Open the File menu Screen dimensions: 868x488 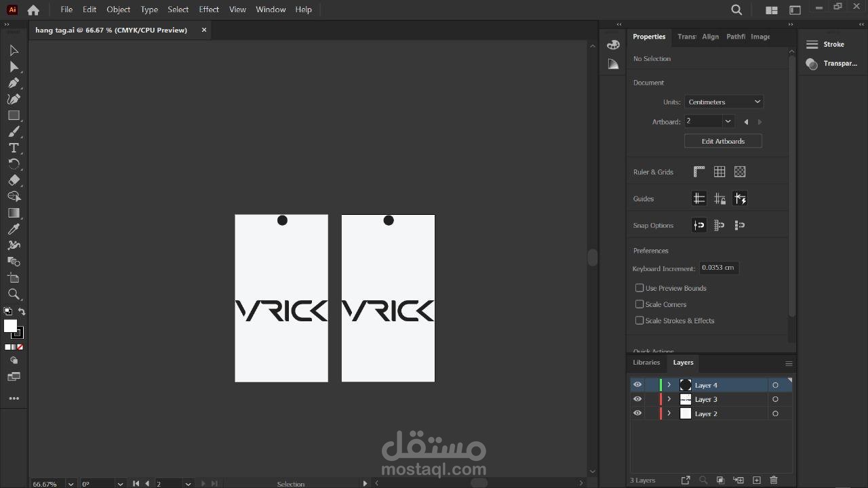click(66, 9)
